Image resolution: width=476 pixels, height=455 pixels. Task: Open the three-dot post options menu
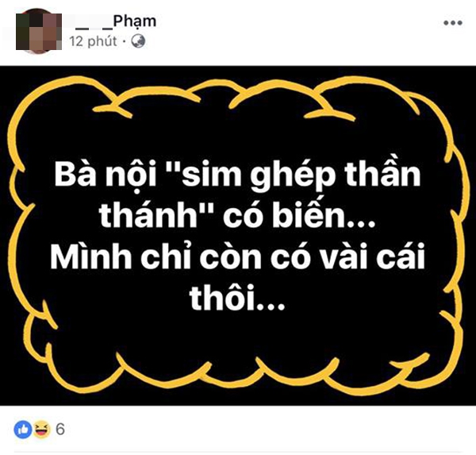point(453,23)
